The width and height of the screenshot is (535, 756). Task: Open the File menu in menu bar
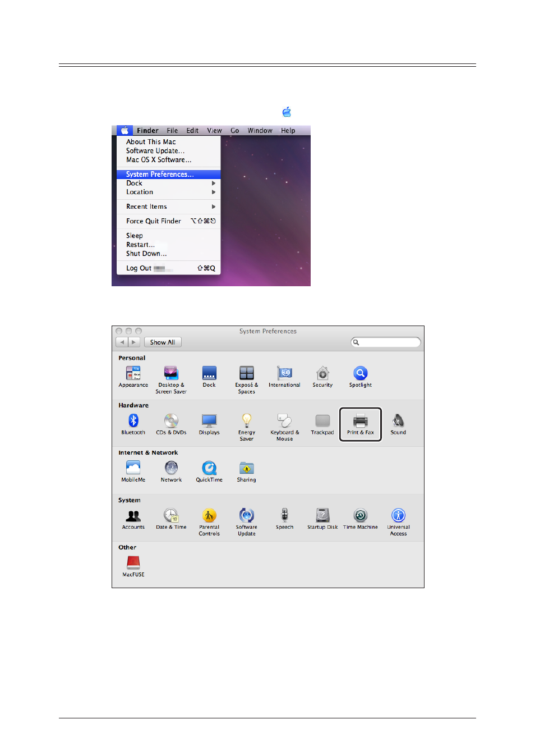(x=172, y=131)
